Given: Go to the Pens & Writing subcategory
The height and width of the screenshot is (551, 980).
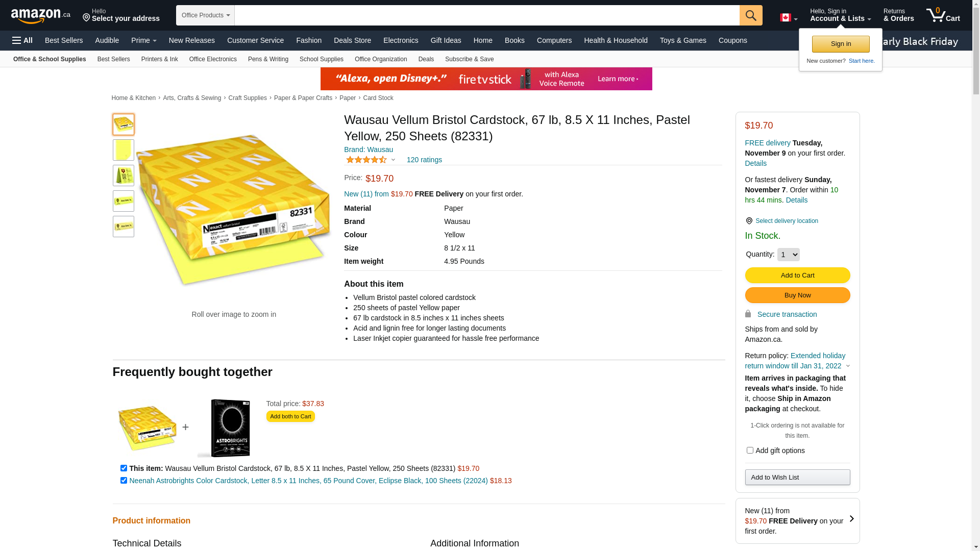Looking at the screenshot, I should click(268, 59).
